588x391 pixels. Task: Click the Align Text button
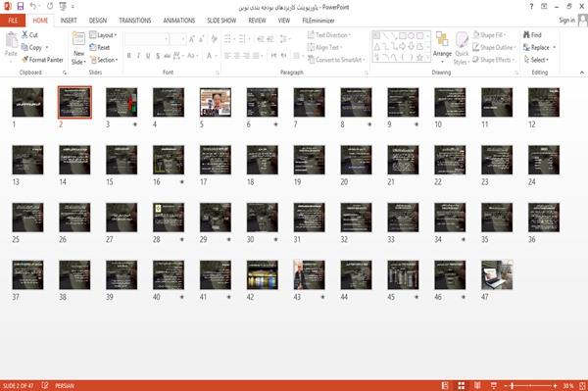click(x=324, y=47)
